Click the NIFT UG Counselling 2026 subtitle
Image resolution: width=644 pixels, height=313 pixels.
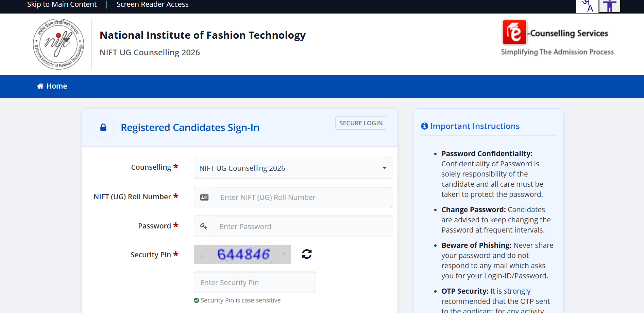click(150, 53)
